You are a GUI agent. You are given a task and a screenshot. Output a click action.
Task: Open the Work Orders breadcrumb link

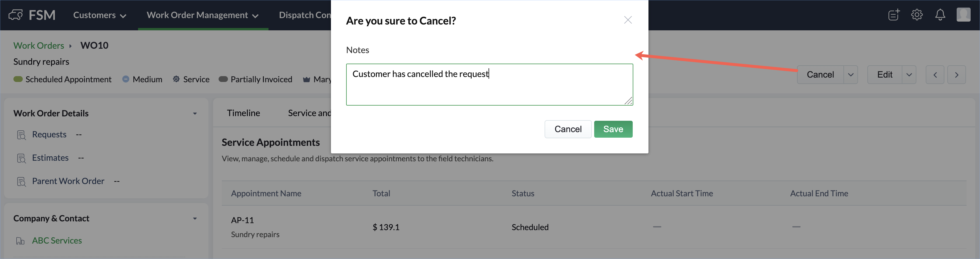[39, 45]
